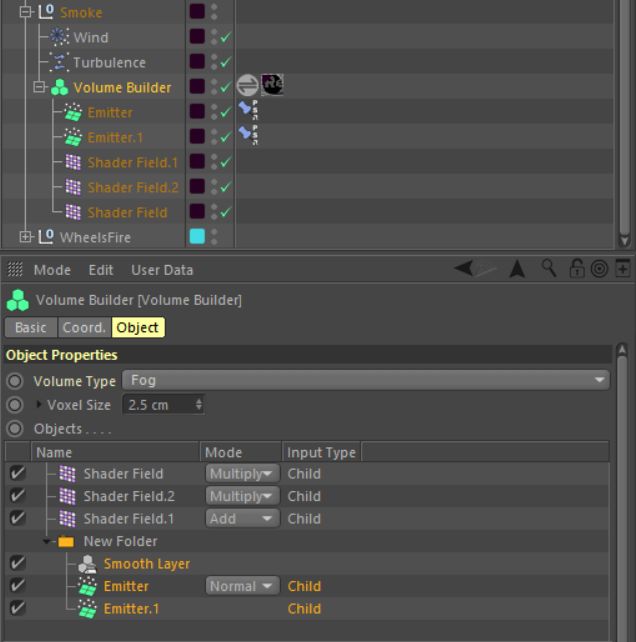Uncheck the Shader Field list checkbox
Viewport: 636px width, 642px height.
pyautogui.click(x=17, y=473)
